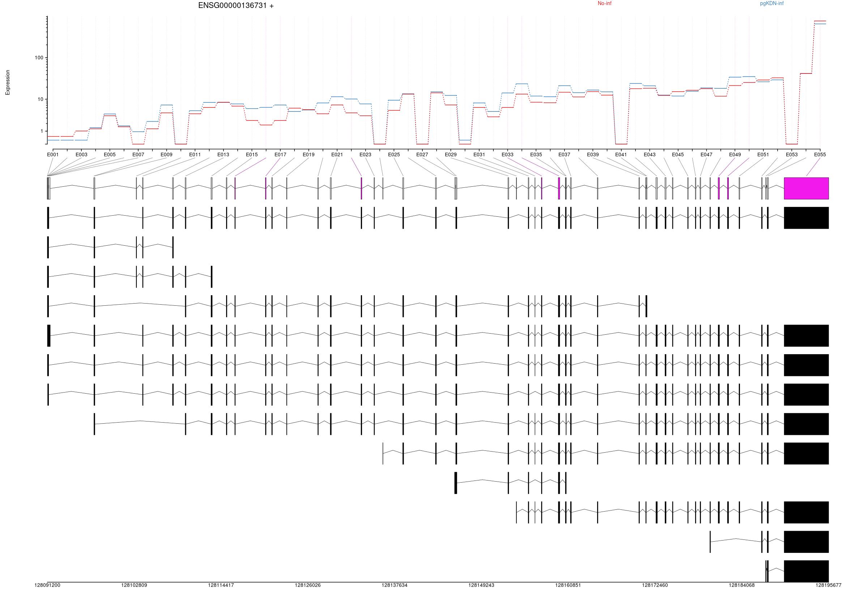Image resolution: width=868 pixels, height=593 pixels.
Task: Click exon label E003
Action: click(81, 154)
